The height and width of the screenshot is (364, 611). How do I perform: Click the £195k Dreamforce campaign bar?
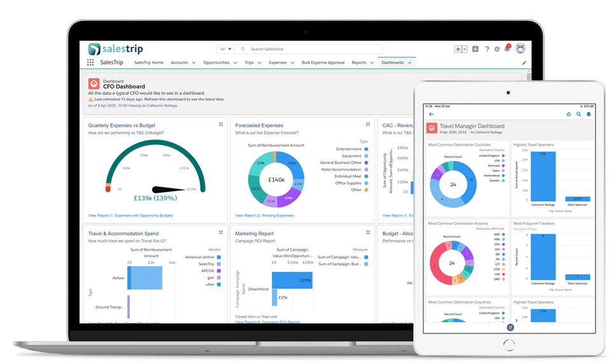tap(292, 280)
